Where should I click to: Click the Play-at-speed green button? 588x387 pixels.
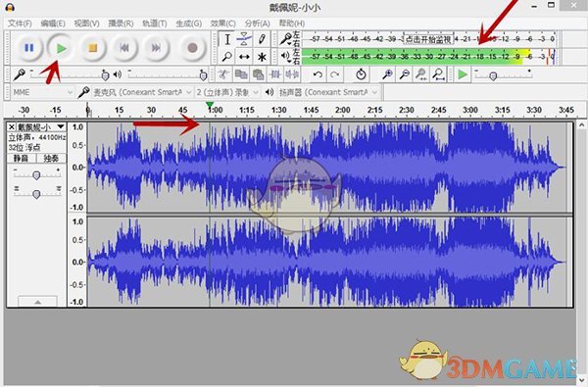pos(463,74)
